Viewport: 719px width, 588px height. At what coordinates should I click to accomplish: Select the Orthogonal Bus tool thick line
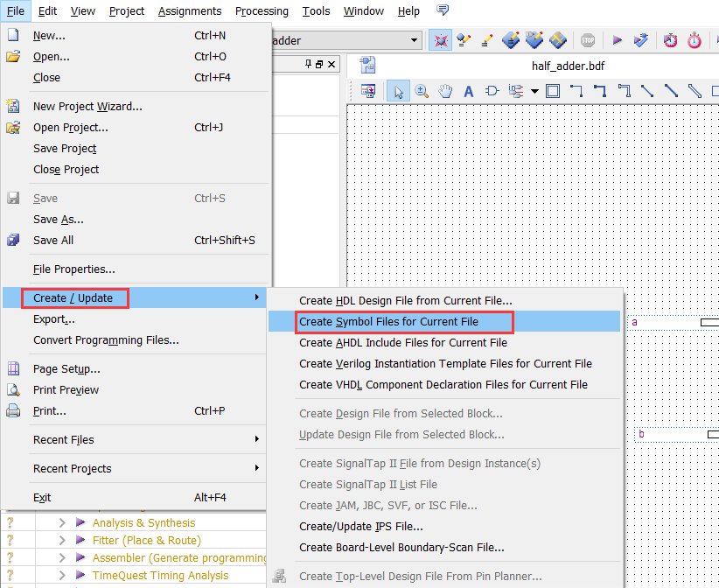[600, 91]
